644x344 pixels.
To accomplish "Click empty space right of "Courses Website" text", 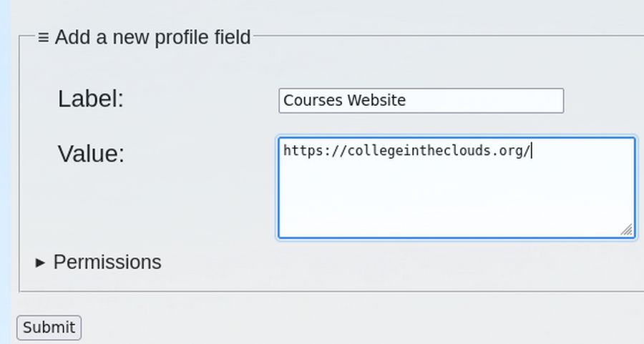I will (487, 101).
